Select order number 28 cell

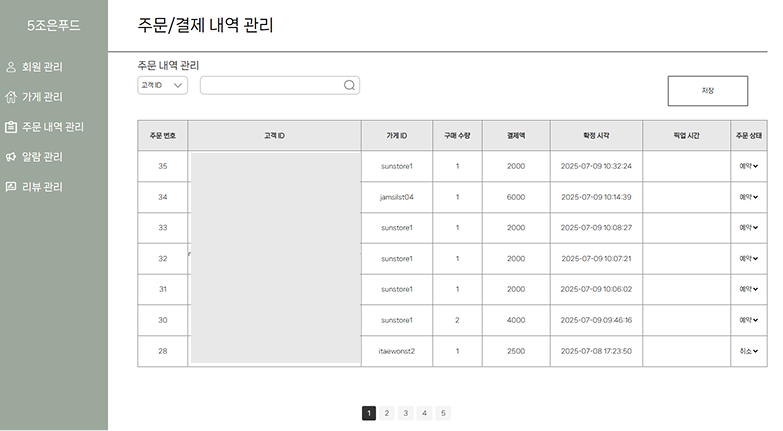click(x=163, y=351)
